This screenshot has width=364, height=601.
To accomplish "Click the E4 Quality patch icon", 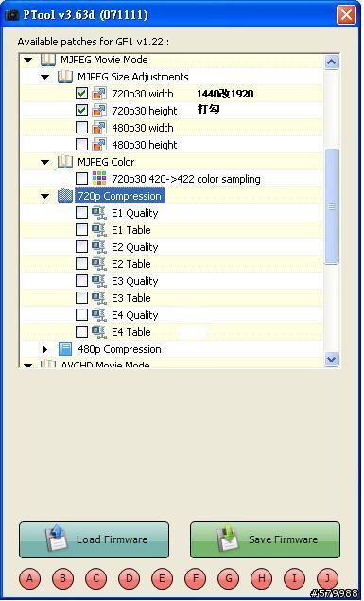I will pos(99,315).
